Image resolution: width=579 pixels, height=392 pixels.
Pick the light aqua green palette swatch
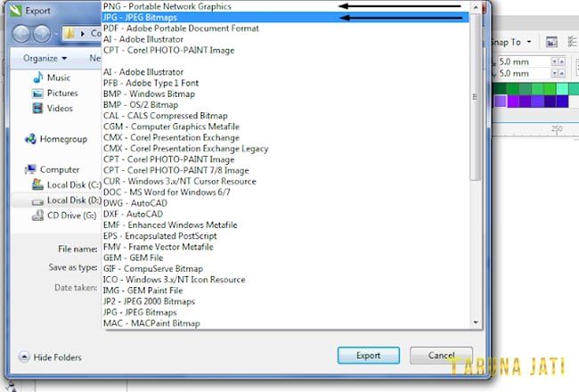562,89
